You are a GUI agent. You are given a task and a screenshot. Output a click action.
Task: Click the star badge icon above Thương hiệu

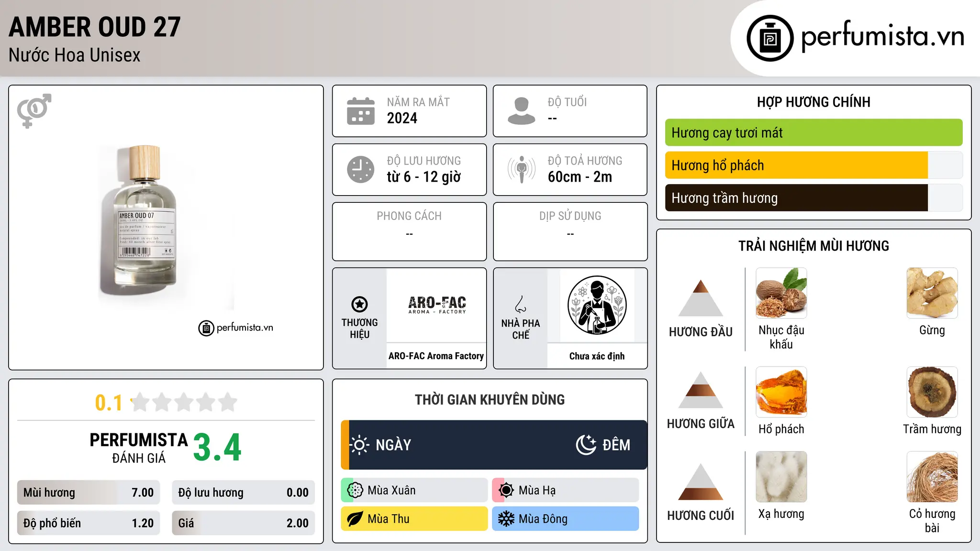click(359, 304)
